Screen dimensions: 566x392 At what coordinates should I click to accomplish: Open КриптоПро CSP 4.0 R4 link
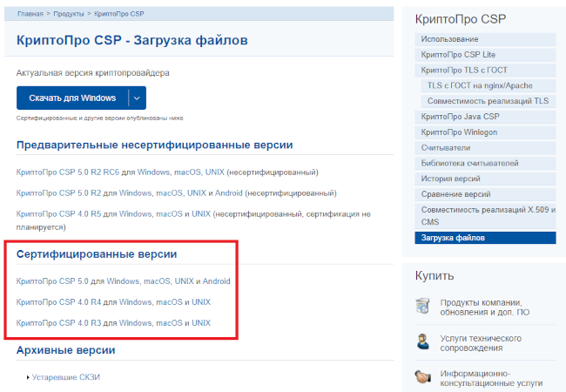click(58, 302)
